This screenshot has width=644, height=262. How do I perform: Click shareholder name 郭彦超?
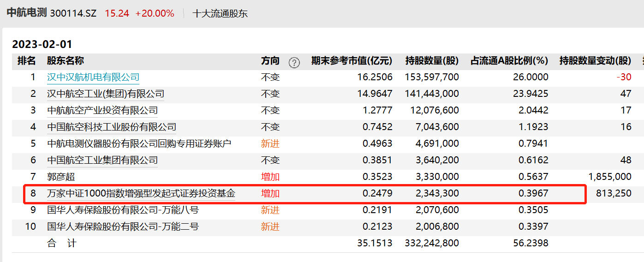click(61, 177)
